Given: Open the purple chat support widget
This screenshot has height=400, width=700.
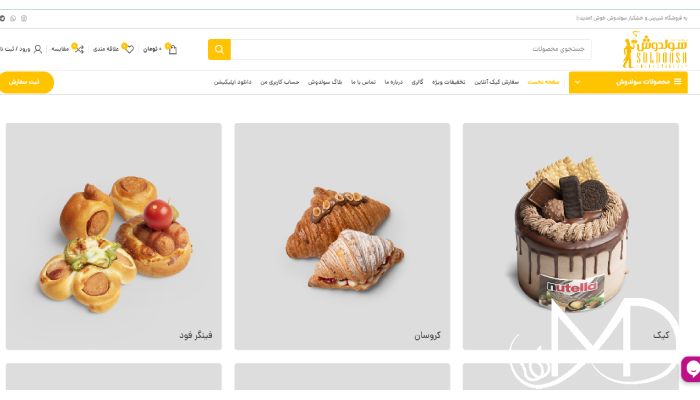Looking at the screenshot, I should coord(691,369).
